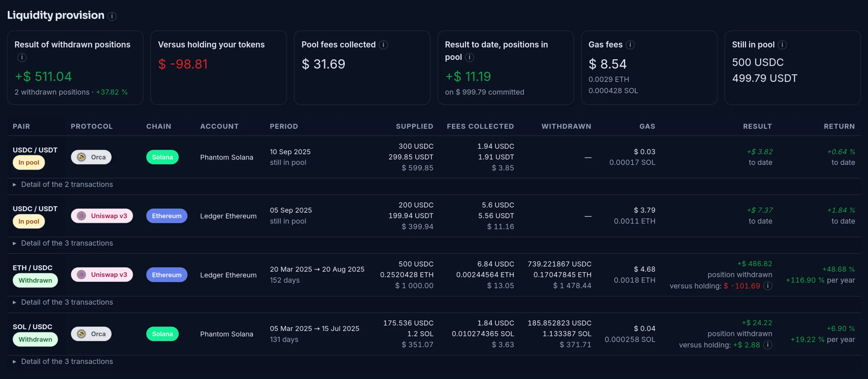Viewport: 868px width, 379px height.
Task: Click Solana chain badge in USDC / USDT row
Action: point(162,157)
